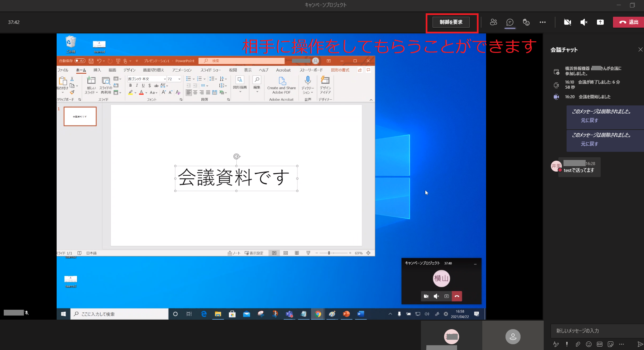
Task: Open raise hand and reactions menu
Action: click(x=526, y=22)
